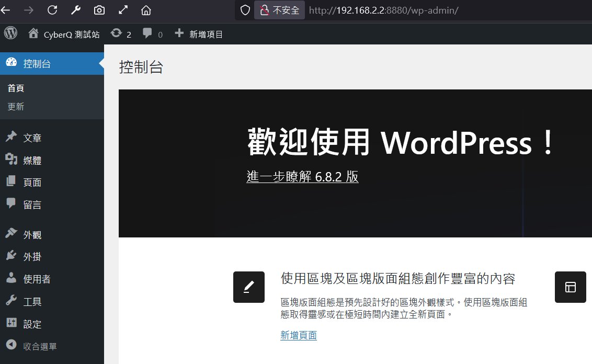
Task: Click the collapse arrow circle icon
Action: point(12,344)
